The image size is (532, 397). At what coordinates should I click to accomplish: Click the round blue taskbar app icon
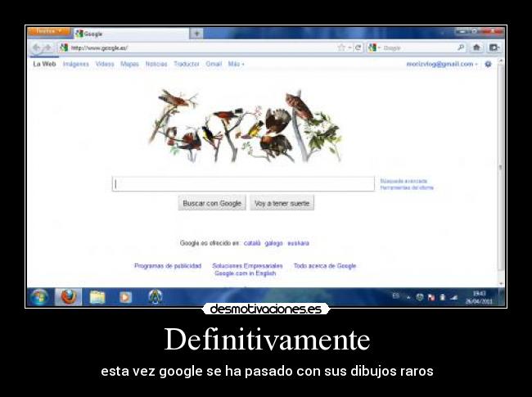coord(156,297)
